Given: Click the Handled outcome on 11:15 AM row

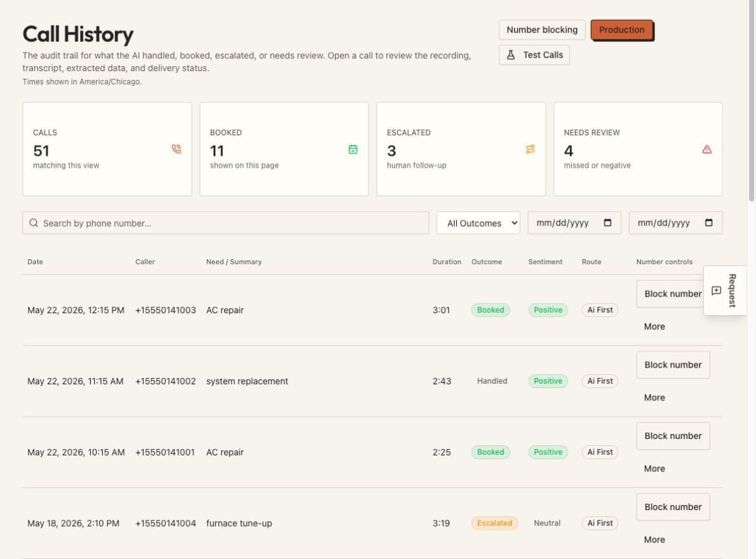Looking at the screenshot, I should [x=492, y=381].
